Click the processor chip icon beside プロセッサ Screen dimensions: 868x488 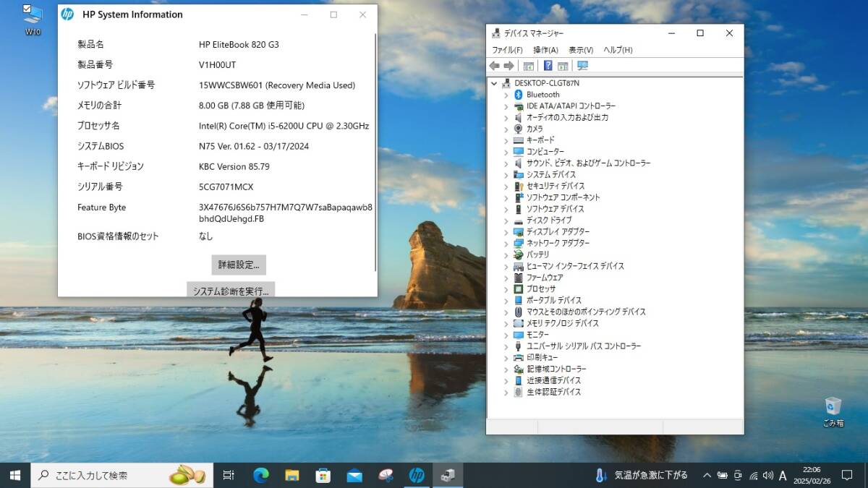tap(518, 289)
